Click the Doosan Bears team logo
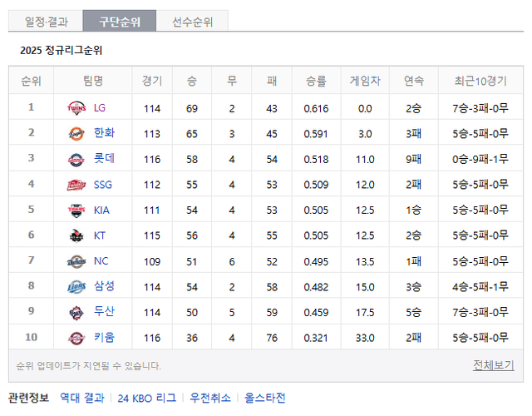This screenshot has height=416, width=532. point(76,313)
